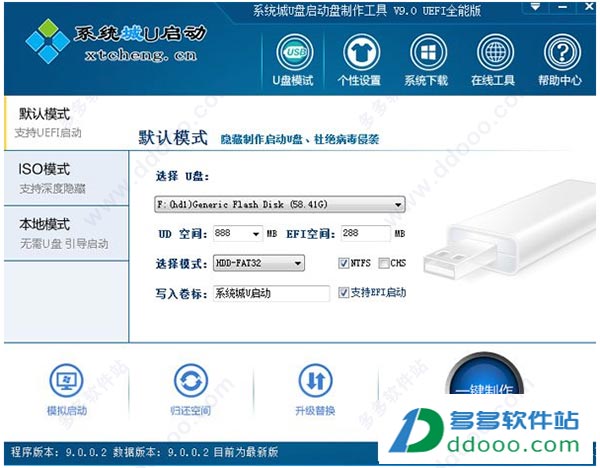Open the U盘模式 USB icon
Screen dimensions: 600x468
294,52
